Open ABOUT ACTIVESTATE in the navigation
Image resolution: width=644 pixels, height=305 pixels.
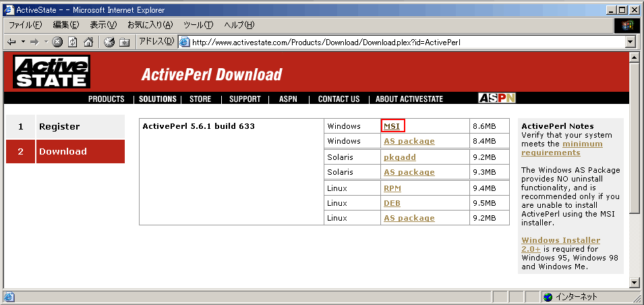pyautogui.click(x=409, y=99)
